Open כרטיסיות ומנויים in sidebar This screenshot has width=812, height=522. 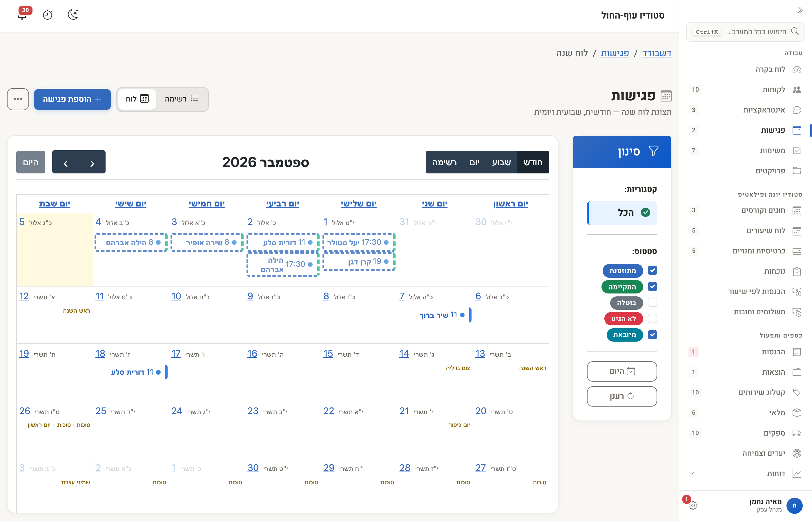[x=745, y=251]
